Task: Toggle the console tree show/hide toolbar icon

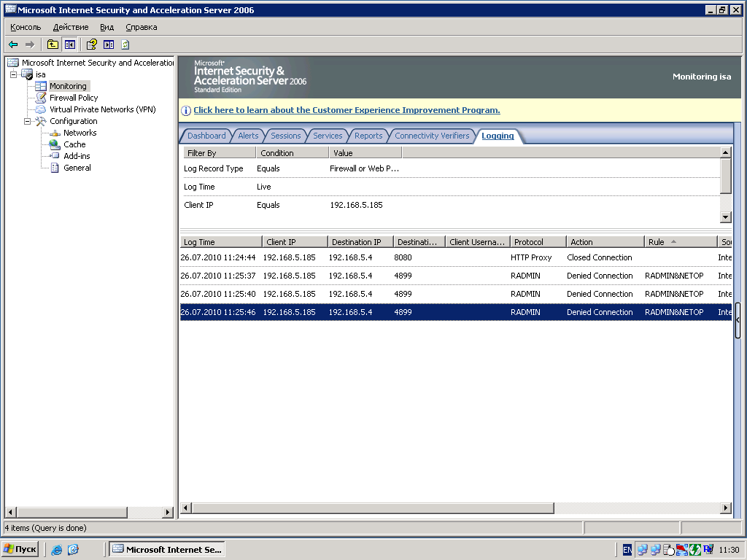Action: coord(69,44)
